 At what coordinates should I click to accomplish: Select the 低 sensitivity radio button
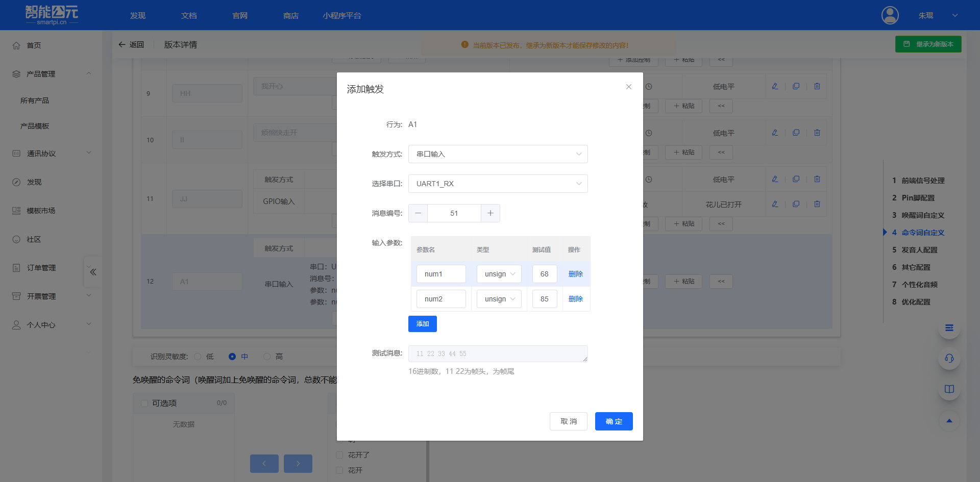coord(198,357)
